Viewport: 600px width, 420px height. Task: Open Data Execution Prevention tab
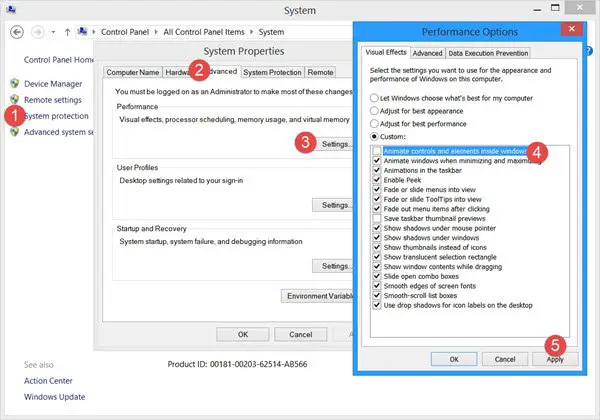(488, 53)
